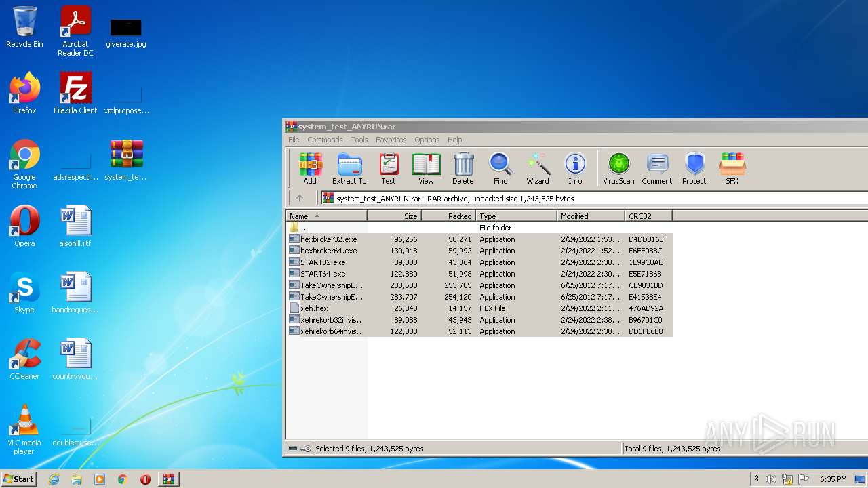Click the 6:35 PM clock
The width and height of the screenshot is (868, 488).
point(833,479)
